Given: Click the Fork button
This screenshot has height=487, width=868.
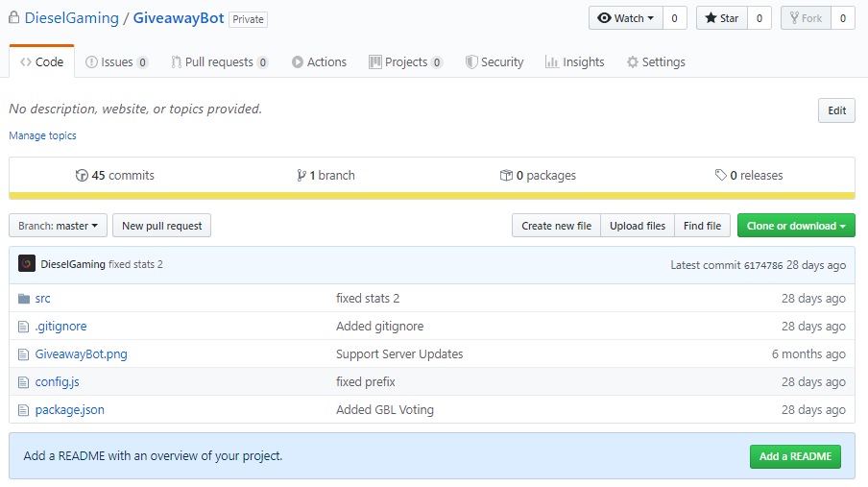Looking at the screenshot, I should tap(806, 18).
